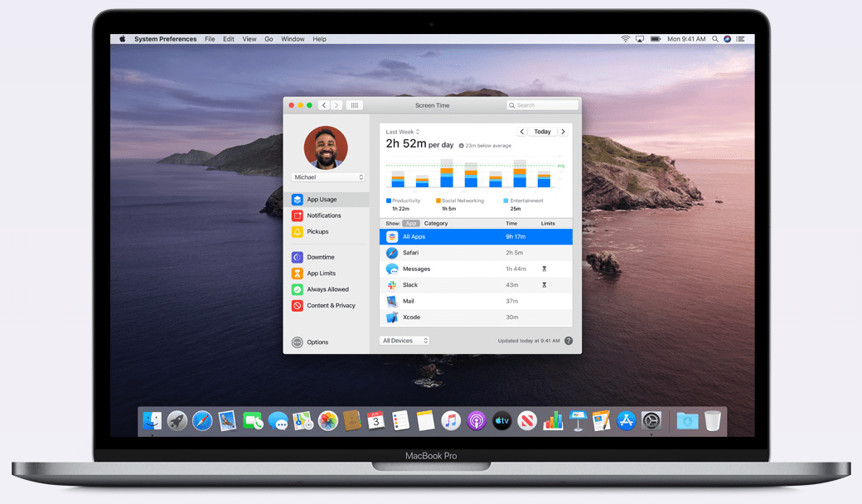This screenshot has height=504, width=862.
Task: Click the Slack limit hourglass icon
Action: (545, 284)
